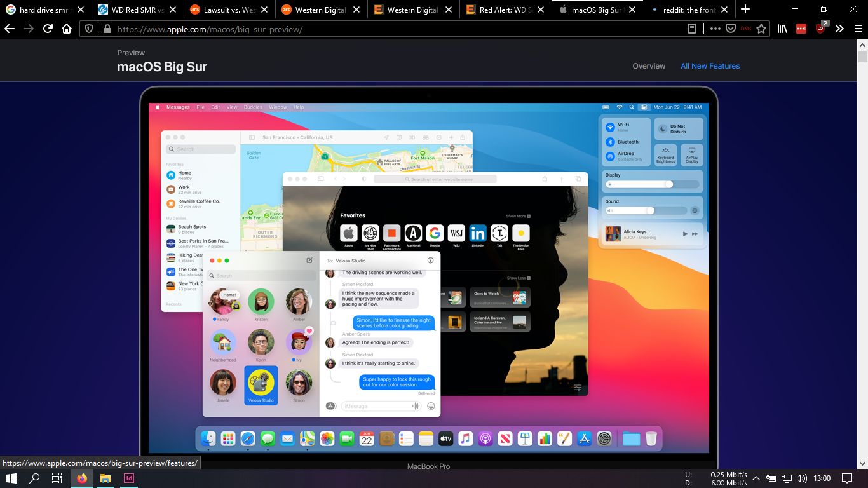Image resolution: width=868 pixels, height=488 pixels.
Task: Bookmark this page with the star icon
Action: click(x=761, y=29)
